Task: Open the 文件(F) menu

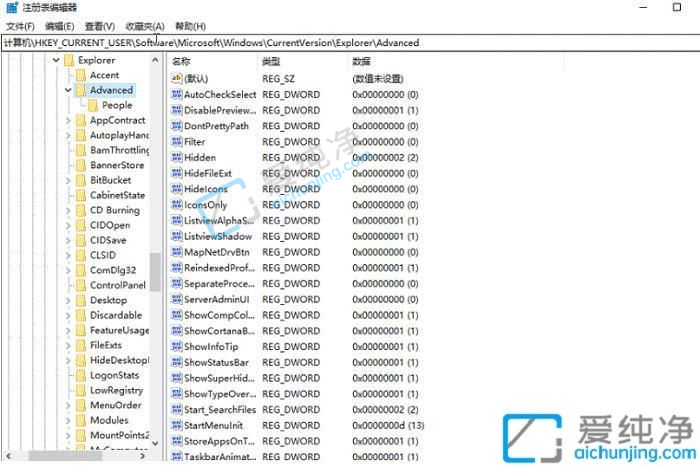Action: point(21,26)
